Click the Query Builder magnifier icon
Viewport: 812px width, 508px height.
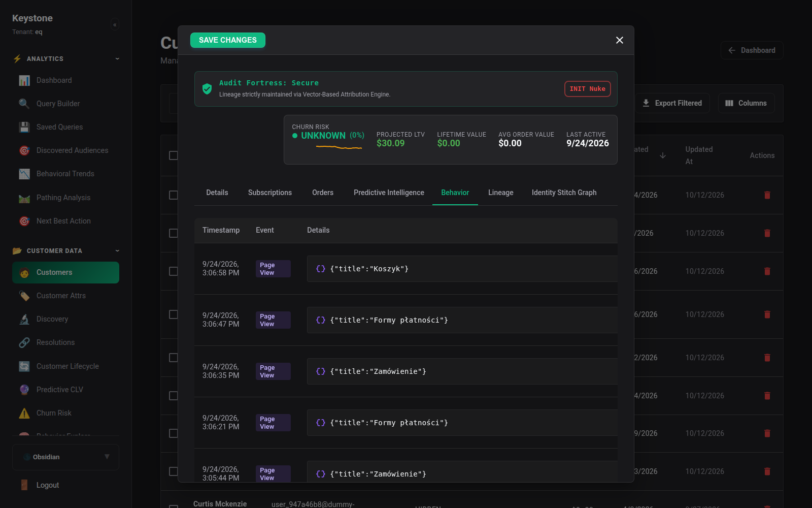24,104
